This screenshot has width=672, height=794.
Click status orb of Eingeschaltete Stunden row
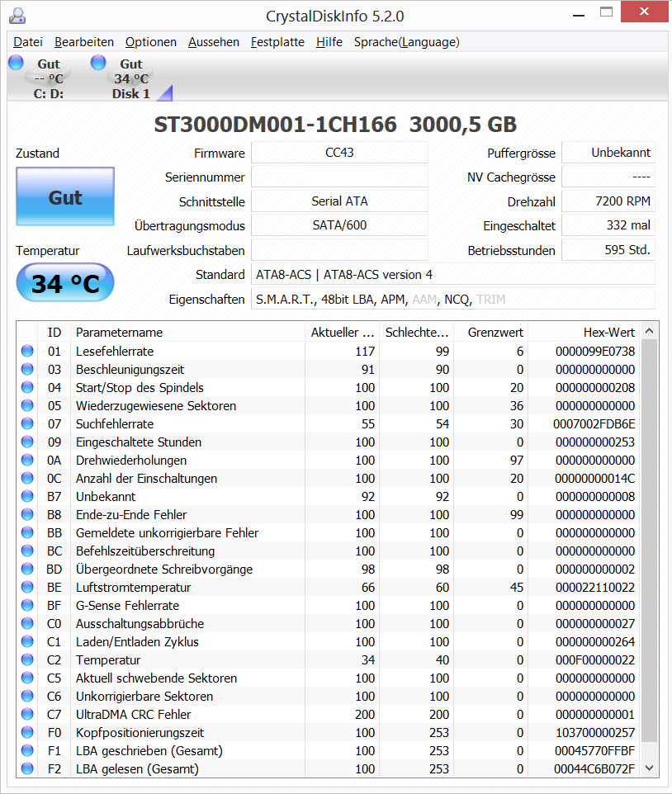point(27,442)
